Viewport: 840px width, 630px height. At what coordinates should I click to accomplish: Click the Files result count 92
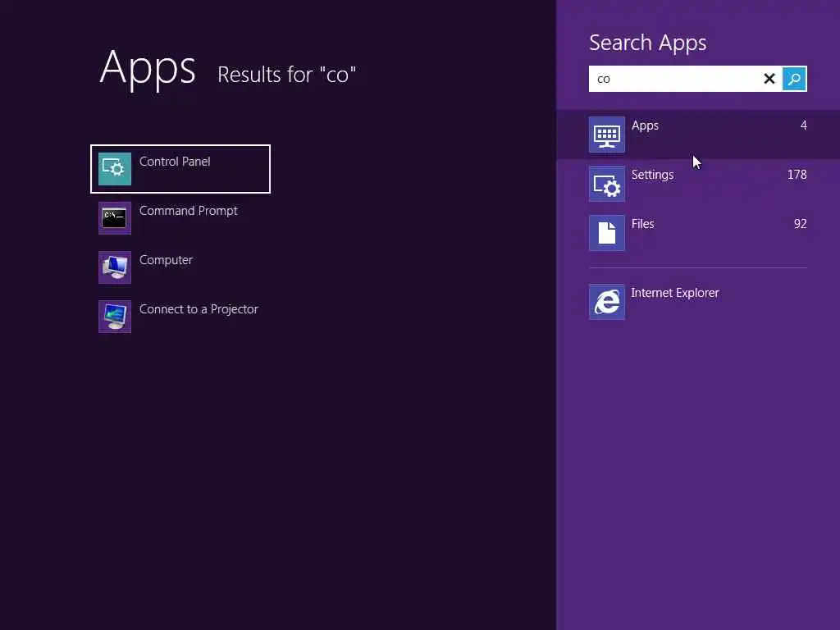pyautogui.click(x=801, y=224)
